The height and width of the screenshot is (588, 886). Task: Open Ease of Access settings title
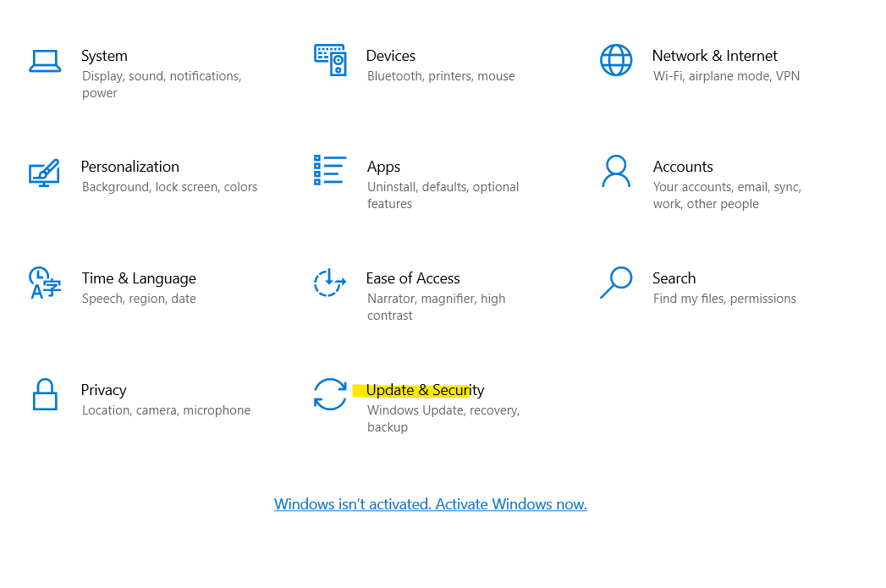[412, 278]
